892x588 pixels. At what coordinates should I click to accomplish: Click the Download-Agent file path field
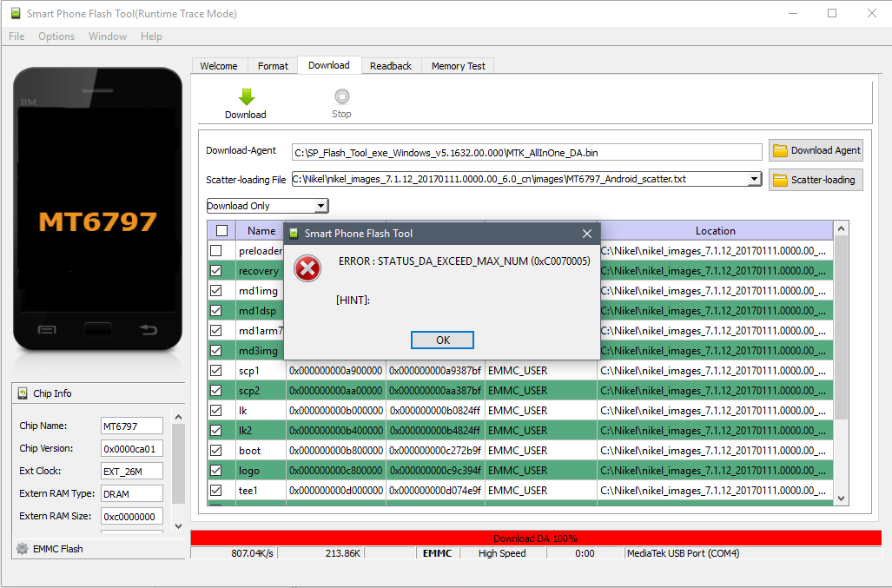[526, 153]
